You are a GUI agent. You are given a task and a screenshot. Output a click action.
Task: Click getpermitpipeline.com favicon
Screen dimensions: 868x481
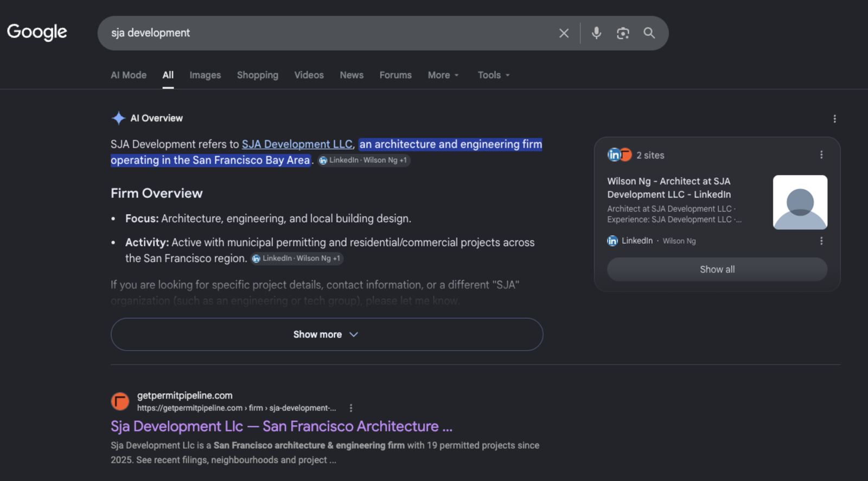(120, 401)
